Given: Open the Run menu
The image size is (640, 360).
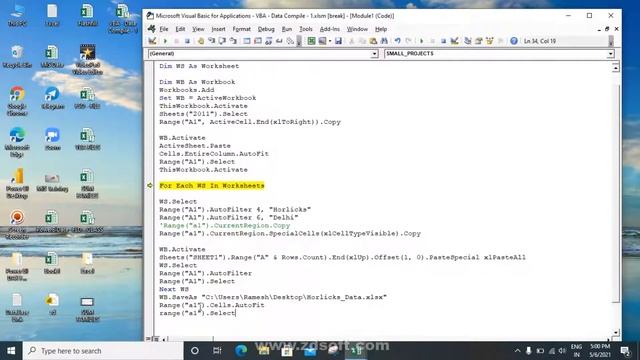Looking at the screenshot, I should pos(287,29).
